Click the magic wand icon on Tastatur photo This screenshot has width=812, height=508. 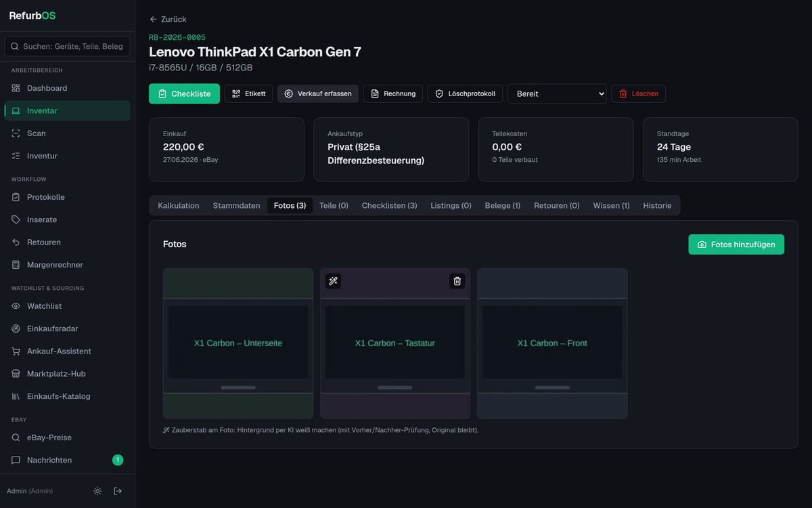(x=333, y=281)
